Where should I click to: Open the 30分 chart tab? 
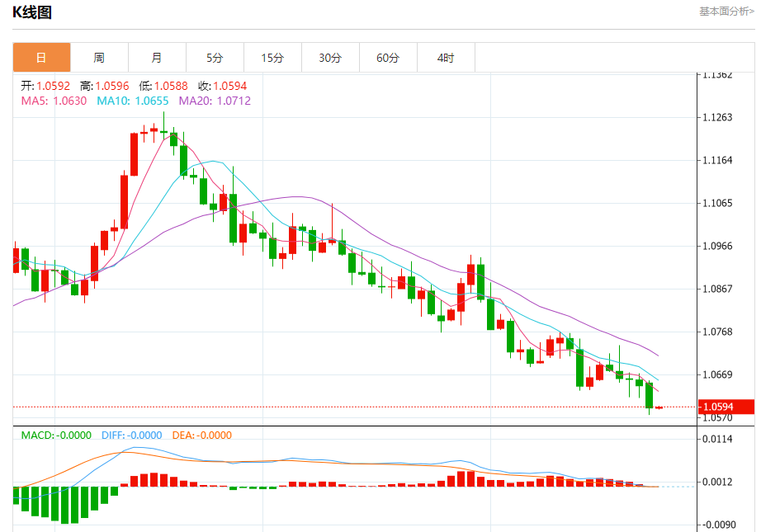(330, 58)
